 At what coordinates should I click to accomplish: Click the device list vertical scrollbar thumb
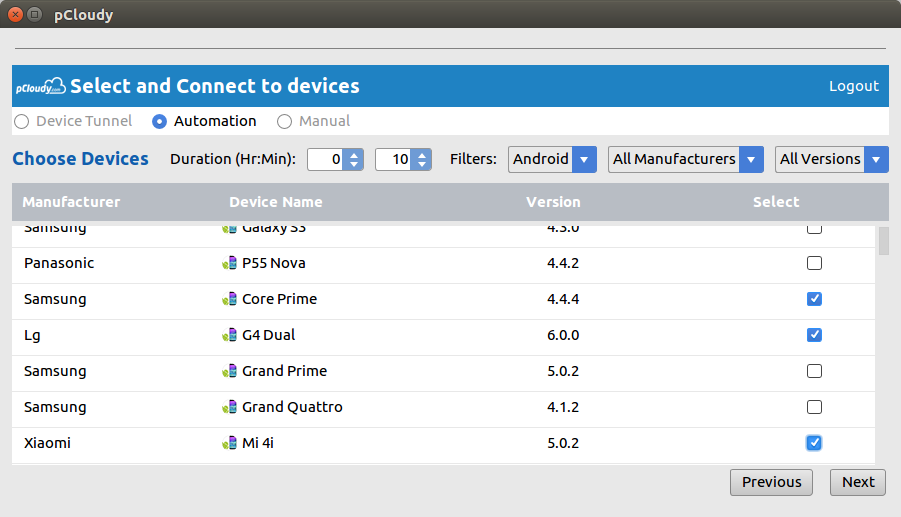click(x=884, y=241)
